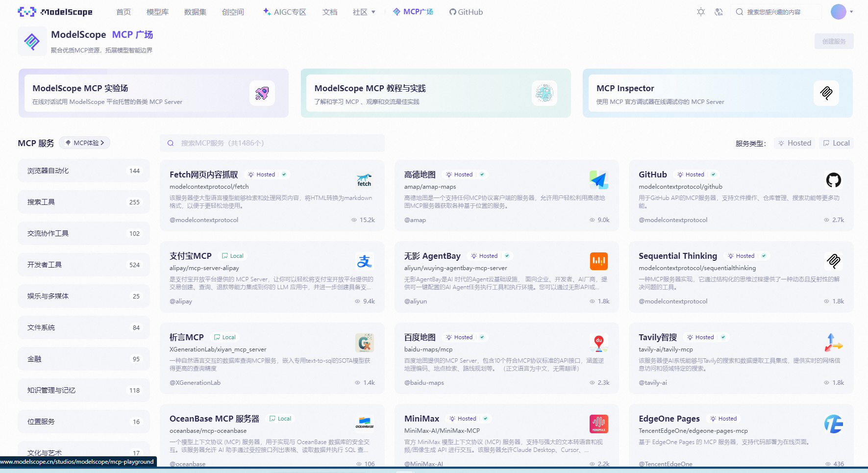Click the 百度地图 map pin logo
The image size is (868, 473).
pos(599,343)
